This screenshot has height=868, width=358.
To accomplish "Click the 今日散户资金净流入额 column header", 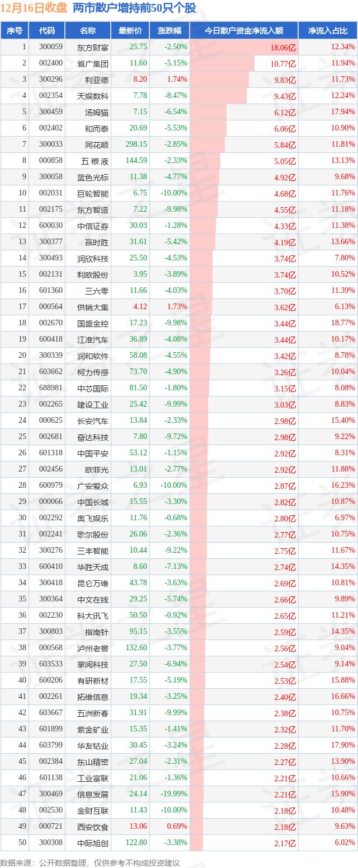I will click(x=244, y=31).
